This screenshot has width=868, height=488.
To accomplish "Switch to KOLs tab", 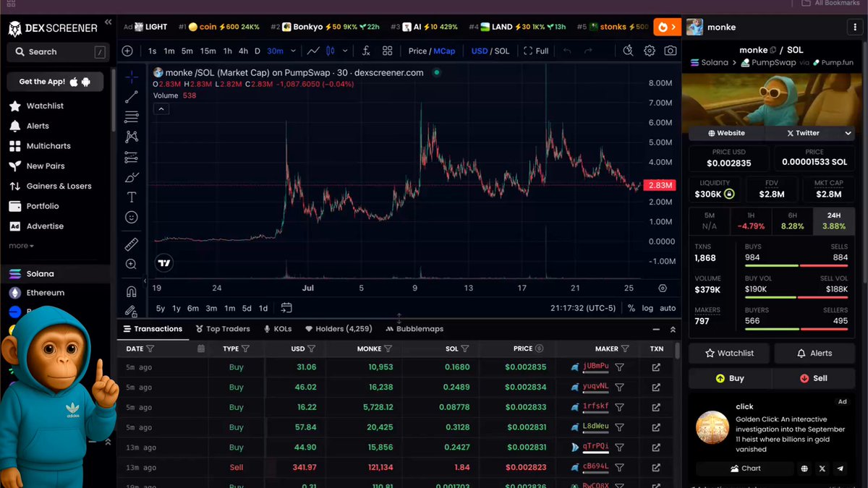I will pyautogui.click(x=278, y=329).
